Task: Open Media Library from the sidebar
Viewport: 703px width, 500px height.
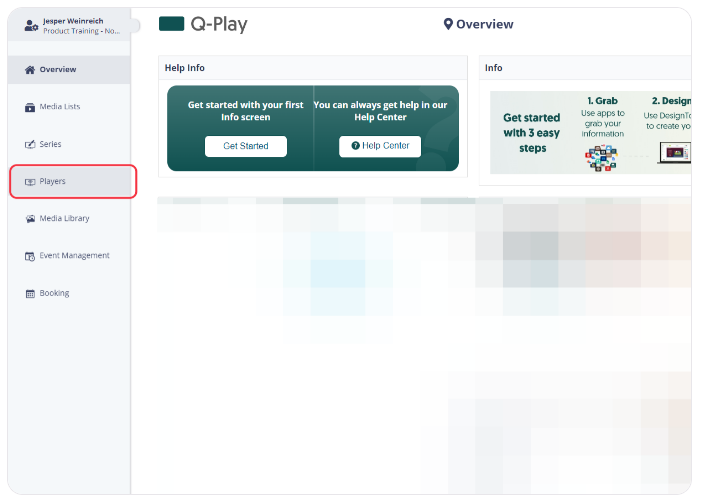Action: pos(69,218)
